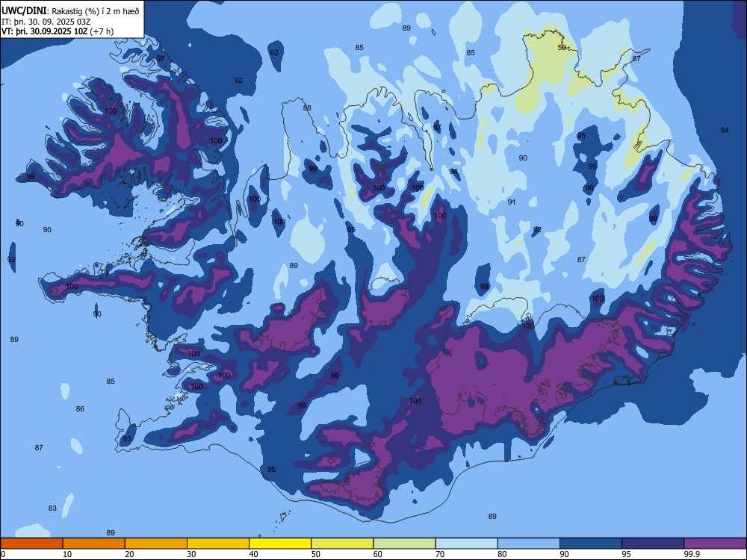
Task: Click the '93' humidity value on map
Action: (x=127, y=439)
